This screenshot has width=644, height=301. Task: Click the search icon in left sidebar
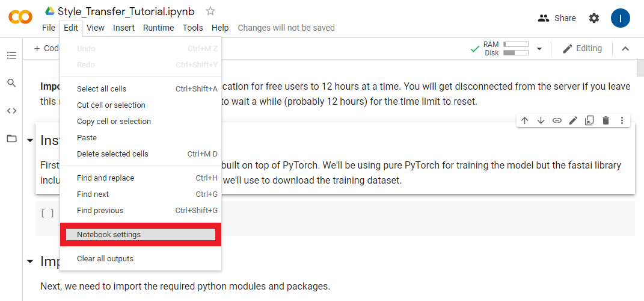tap(11, 83)
